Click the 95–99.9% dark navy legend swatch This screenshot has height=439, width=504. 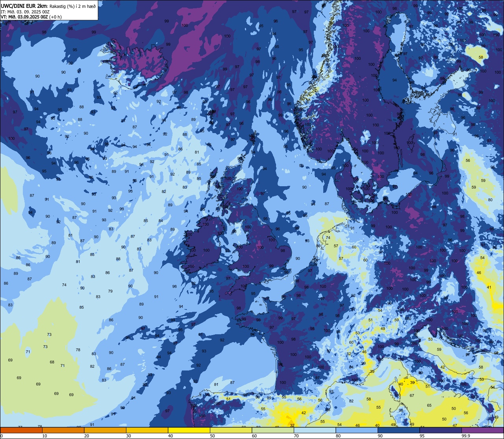(441, 430)
